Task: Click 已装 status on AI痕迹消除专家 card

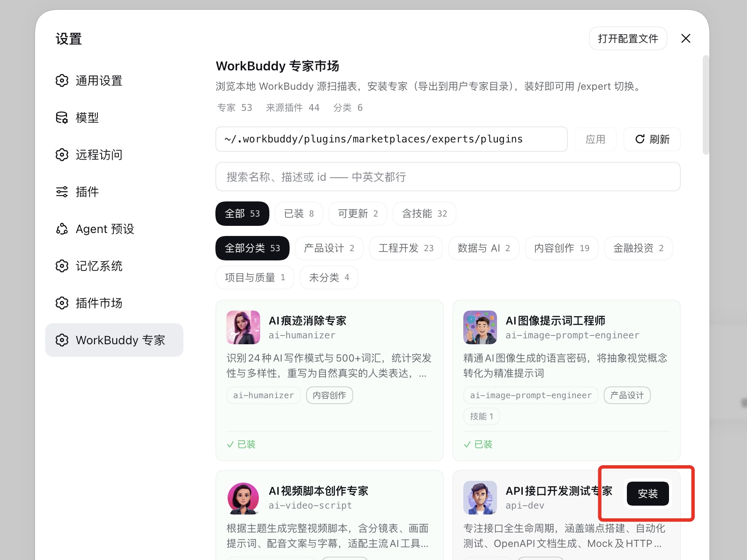Action: (x=242, y=444)
